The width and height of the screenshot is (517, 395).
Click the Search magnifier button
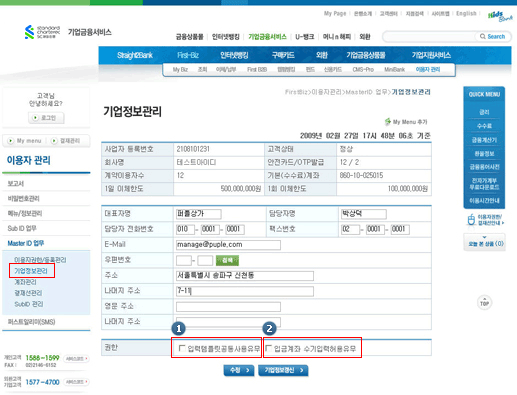pyautogui.click(x=492, y=36)
